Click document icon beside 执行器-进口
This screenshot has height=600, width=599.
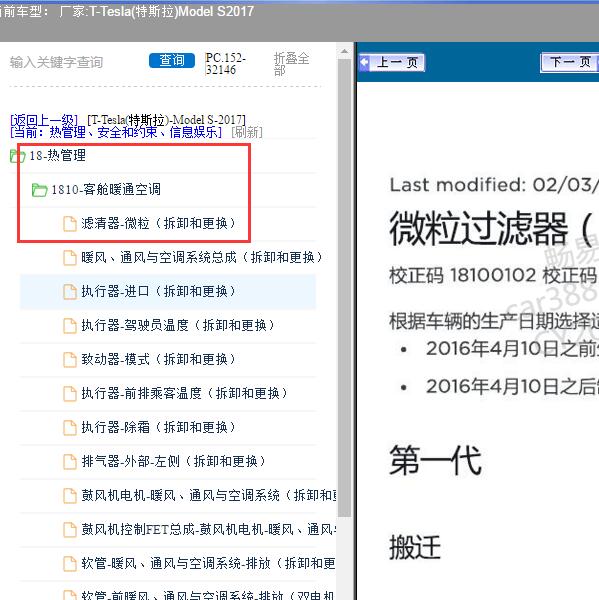(70, 292)
